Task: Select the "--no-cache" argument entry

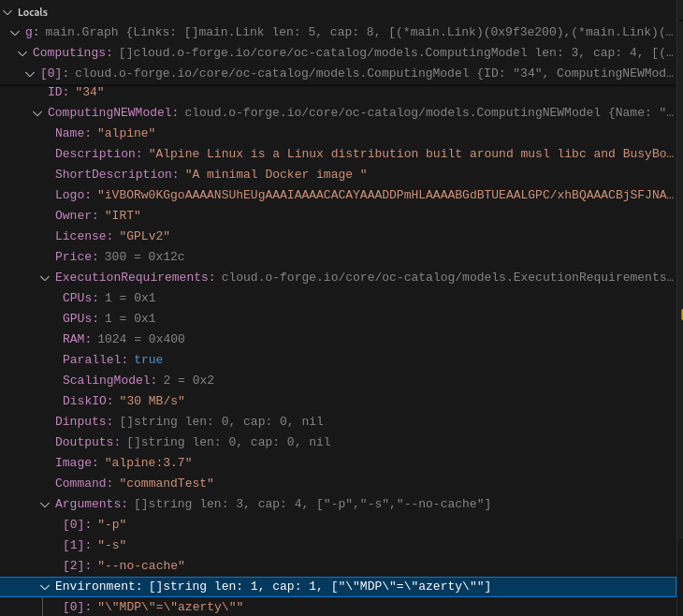Action: click(x=140, y=565)
